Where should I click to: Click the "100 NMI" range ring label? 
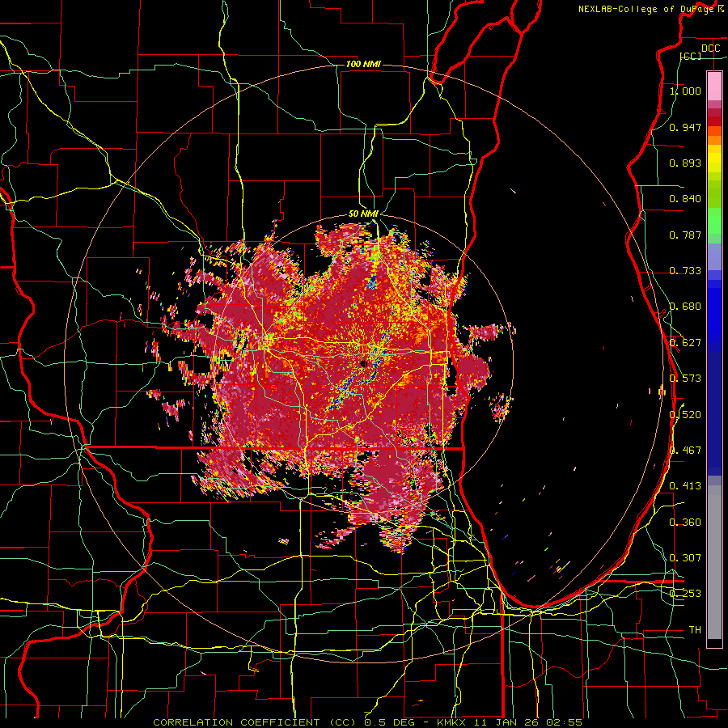point(363,64)
